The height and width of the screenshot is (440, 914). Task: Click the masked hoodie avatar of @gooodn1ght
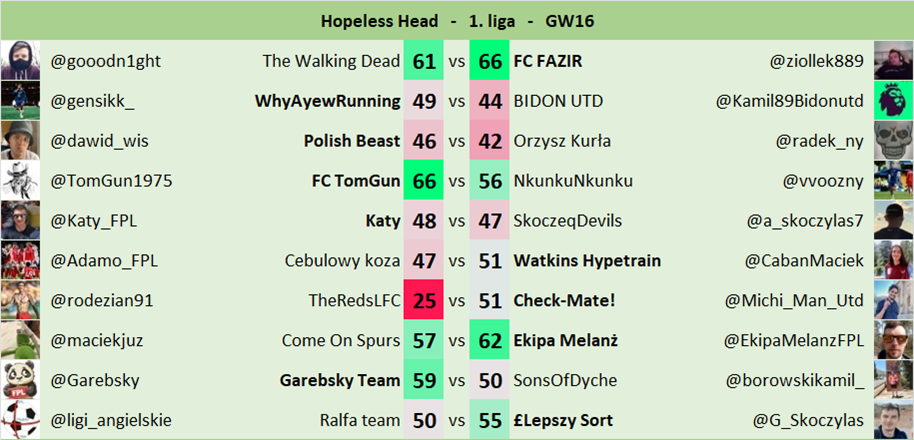tap(20, 61)
